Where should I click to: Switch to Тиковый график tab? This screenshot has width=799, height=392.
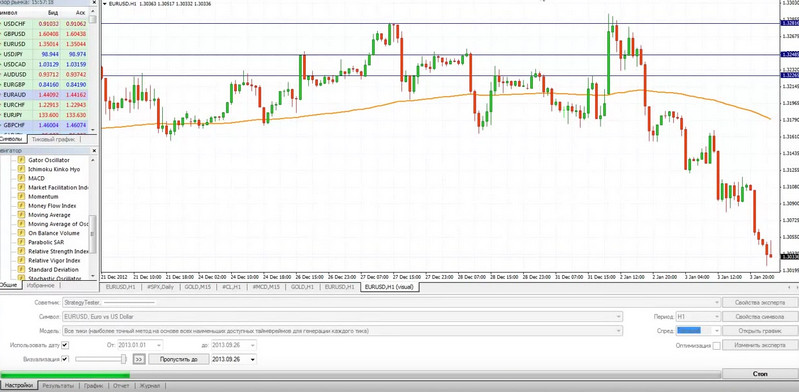pos(53,139)
